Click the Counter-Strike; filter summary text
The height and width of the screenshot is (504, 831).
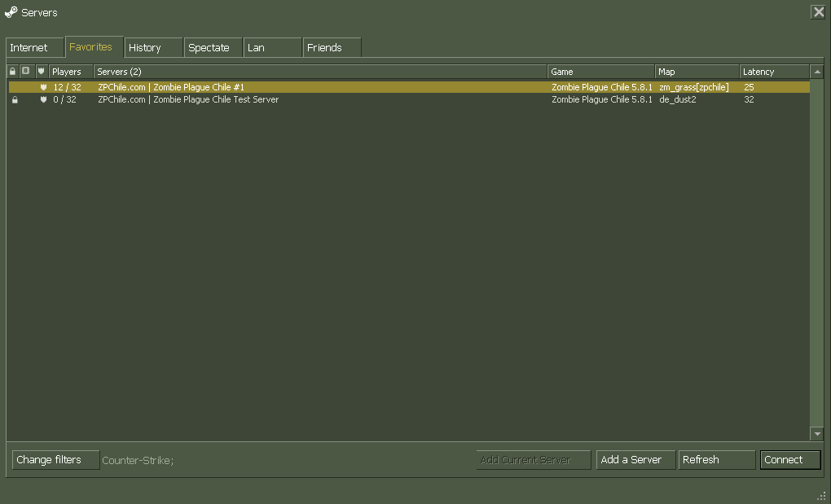coord(138,461)
